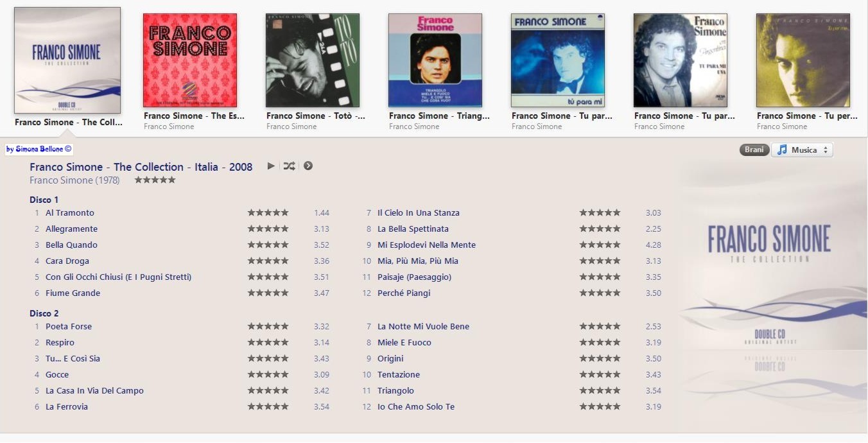This screenshot has height=443, width=868.
Task: Select the Brani view button
Action: coord(754,150)
